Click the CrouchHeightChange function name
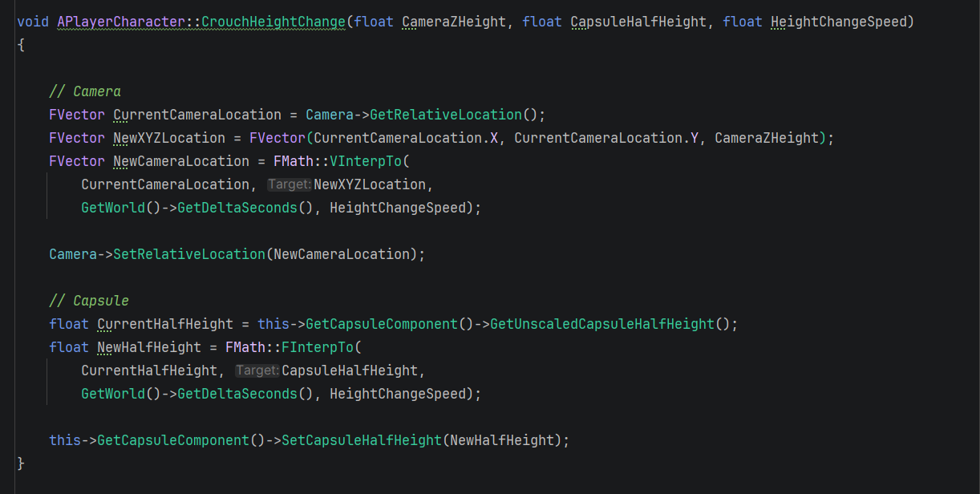The image size is (980, 494). pyautogui.click(x=273, y=22)
